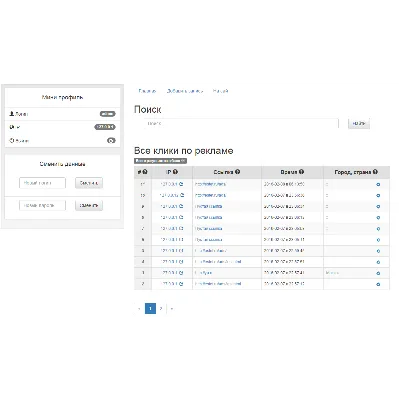Click the blue circle icon ending row 4
Screen dimensions: 400x400
click(x=378, y=262)
